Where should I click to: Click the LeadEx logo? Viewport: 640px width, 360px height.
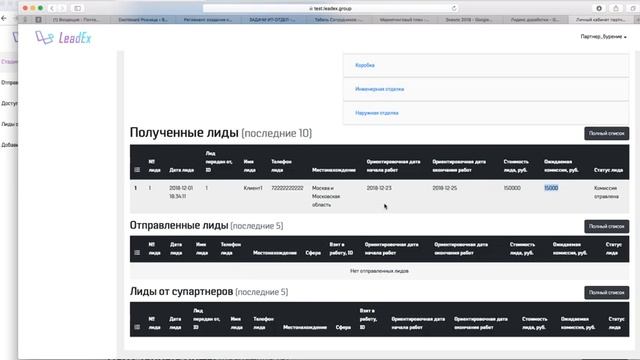point(63,38)
